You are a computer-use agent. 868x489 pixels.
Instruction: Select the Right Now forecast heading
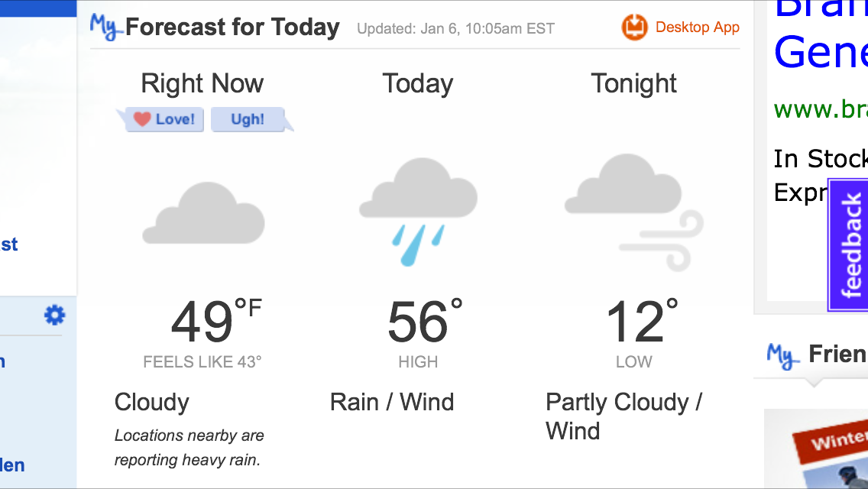pyautogui.click(x=202, y=83)
